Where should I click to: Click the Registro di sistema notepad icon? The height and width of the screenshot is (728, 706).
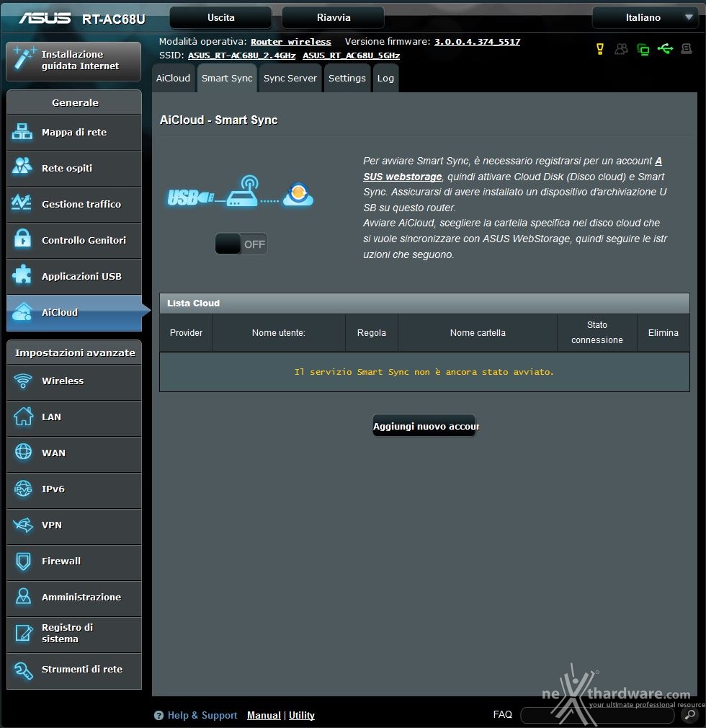tap(24, 633)
